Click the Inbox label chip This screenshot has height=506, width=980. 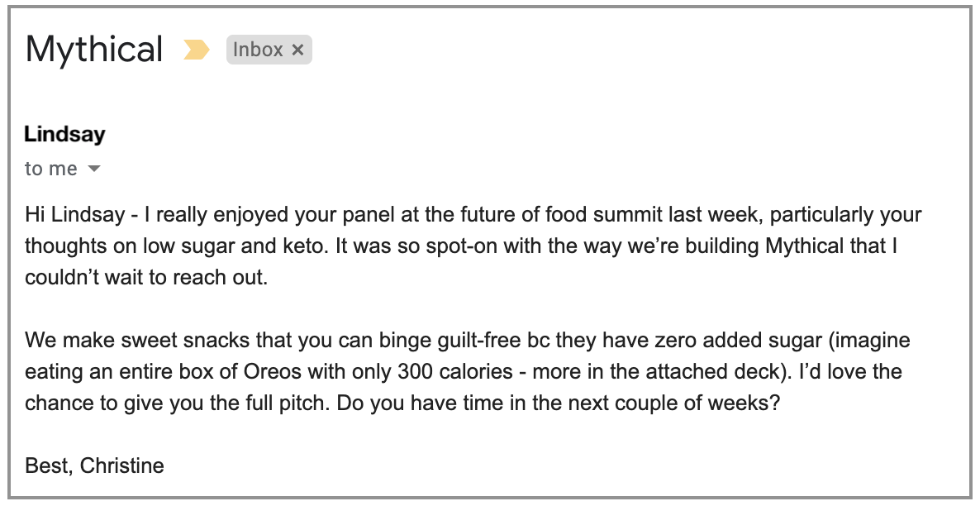(269, 50)
